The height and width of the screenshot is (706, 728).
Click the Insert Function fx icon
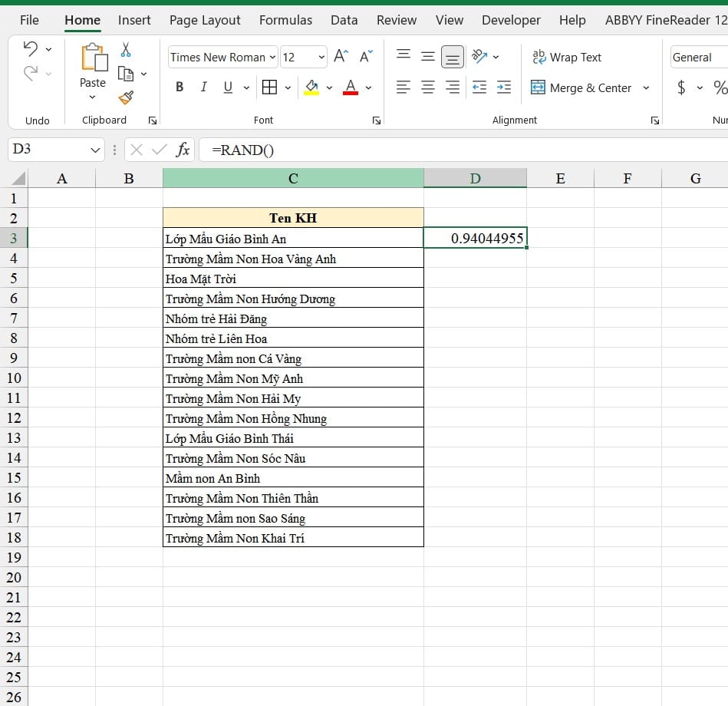(183, 150)
